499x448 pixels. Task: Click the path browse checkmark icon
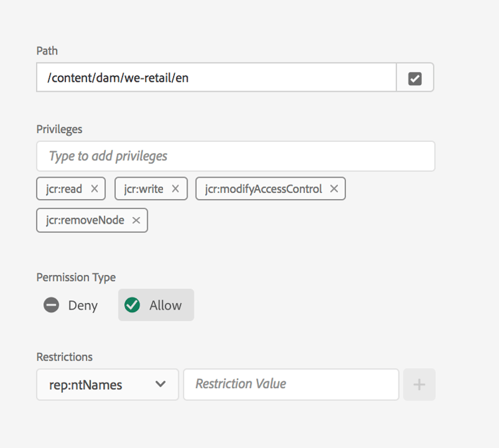tap(415, 78)
